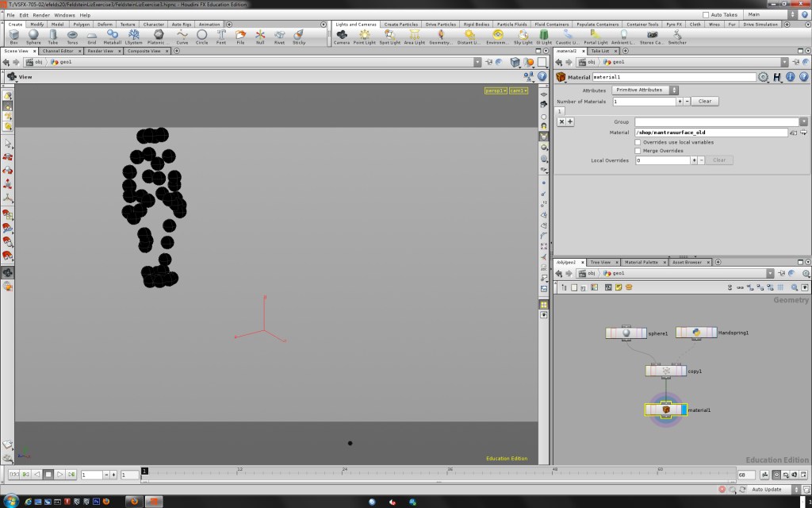Pick the L-System tool on the Create shelf
812x508 pixels.
click(135, 36)
